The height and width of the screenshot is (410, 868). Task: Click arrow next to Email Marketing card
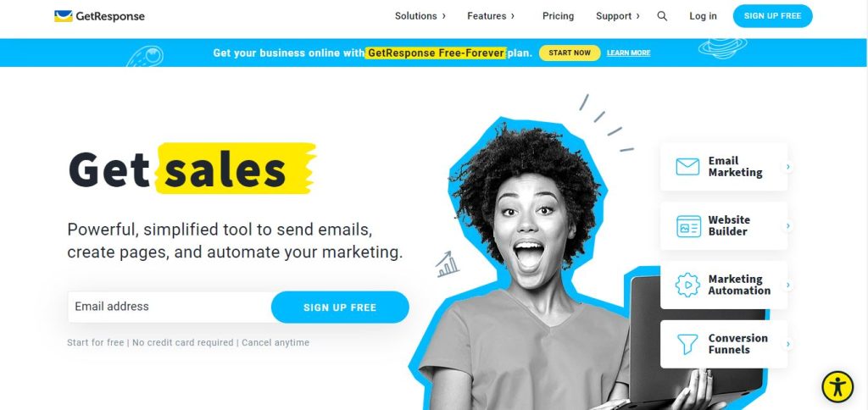pos(787,167)
